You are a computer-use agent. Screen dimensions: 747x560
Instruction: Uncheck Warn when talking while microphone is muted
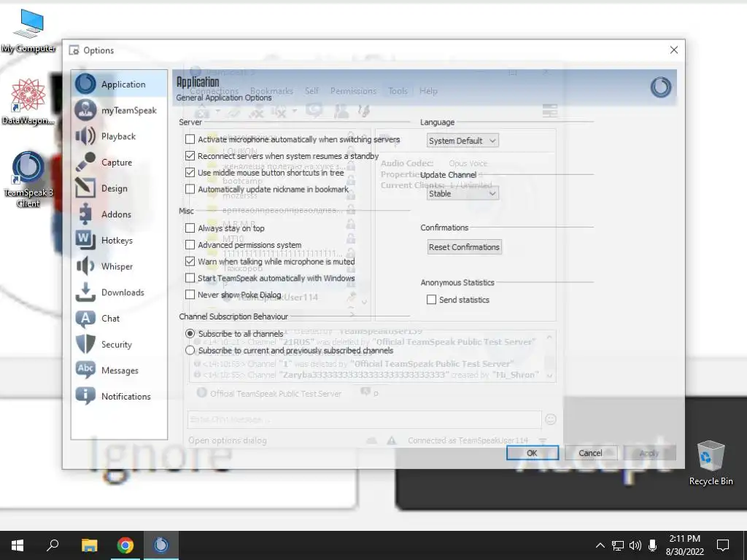190,262
